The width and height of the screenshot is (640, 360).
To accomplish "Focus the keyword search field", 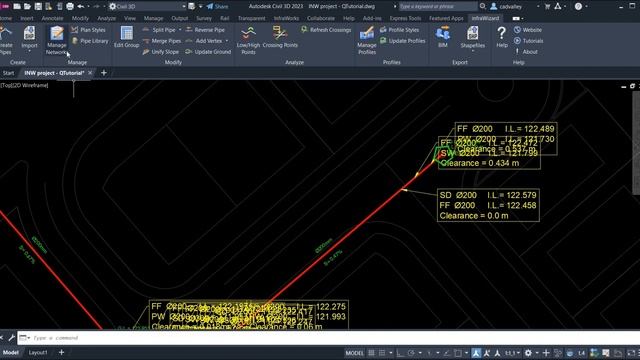I will coord(438,7).
